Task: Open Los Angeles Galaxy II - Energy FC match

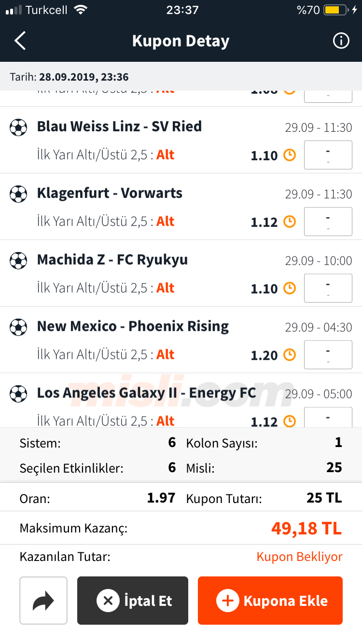Action: click(146, 393)
